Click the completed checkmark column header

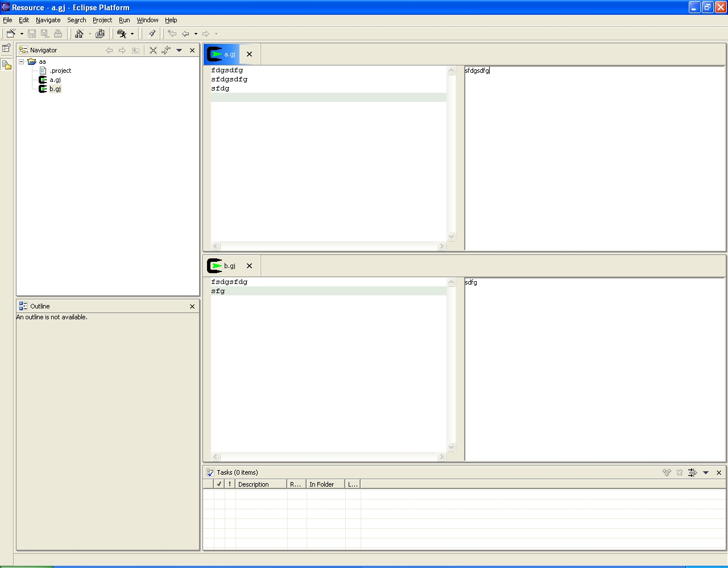[x=219, y=484]
